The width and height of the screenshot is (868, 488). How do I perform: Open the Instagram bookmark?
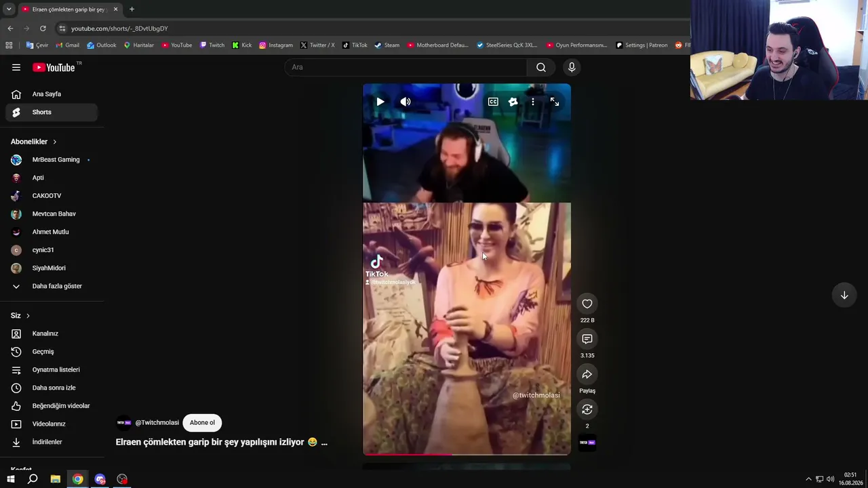tap(276, 45)
